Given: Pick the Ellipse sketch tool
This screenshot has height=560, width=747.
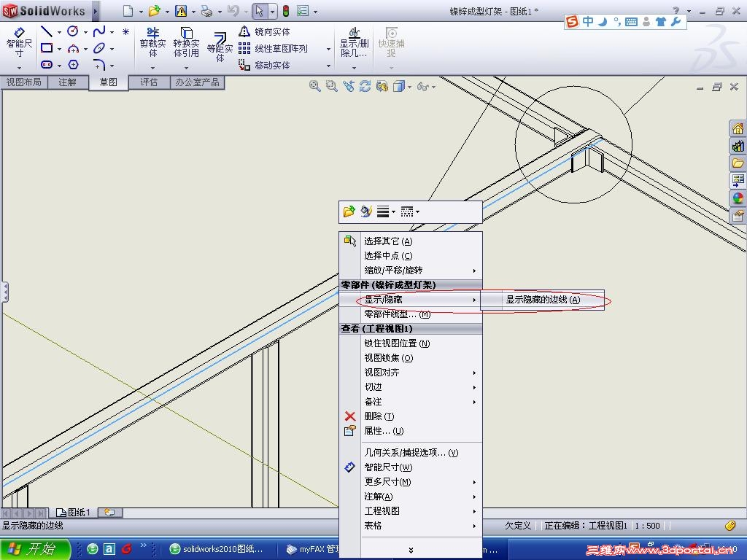Looking at the screenshot, I should (x=99, y=48).
